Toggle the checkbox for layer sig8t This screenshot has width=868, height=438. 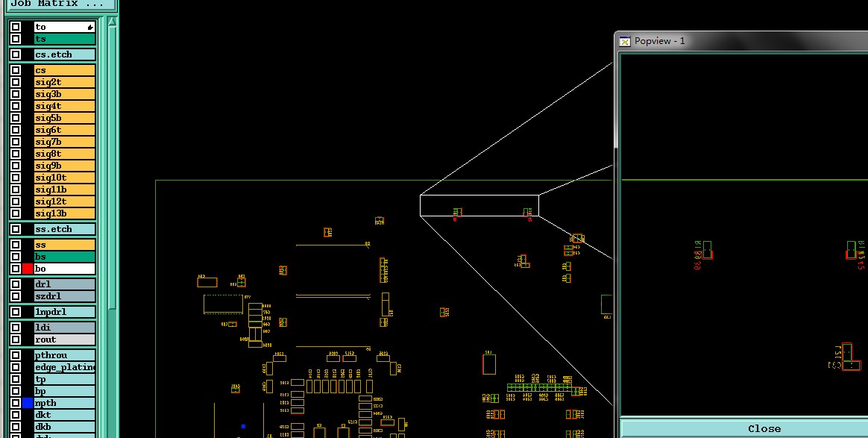pyautogui.click(x=16, y=154)
